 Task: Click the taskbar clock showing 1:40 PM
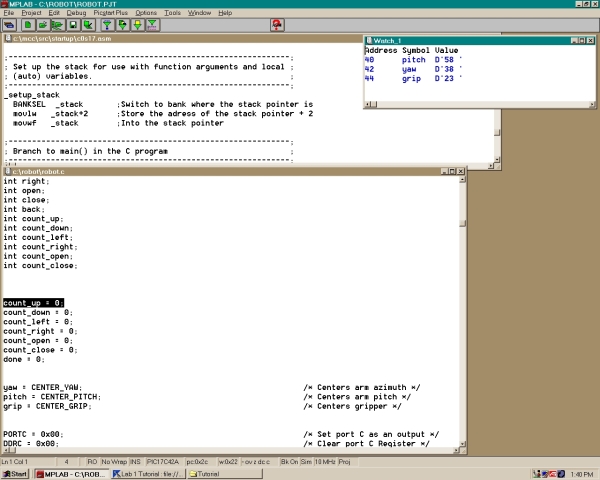(582, 474)
